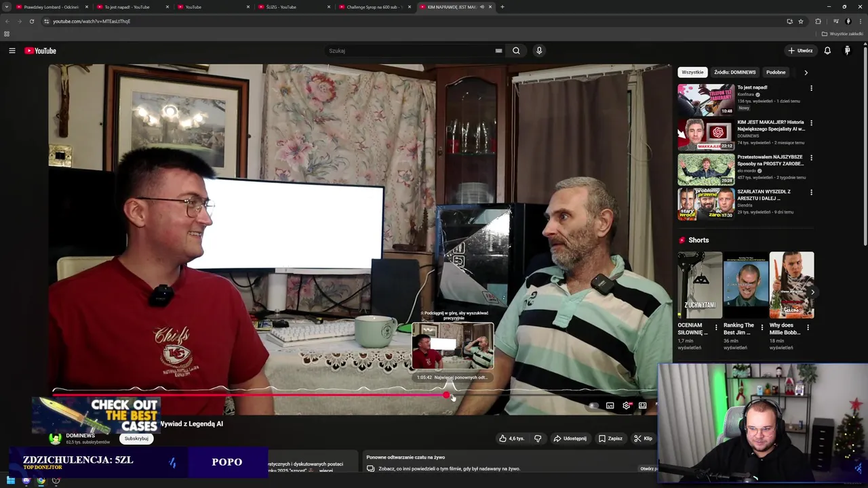868x488 pixels.
Task: Open video settings gear icon
Action: click(626, 405)
